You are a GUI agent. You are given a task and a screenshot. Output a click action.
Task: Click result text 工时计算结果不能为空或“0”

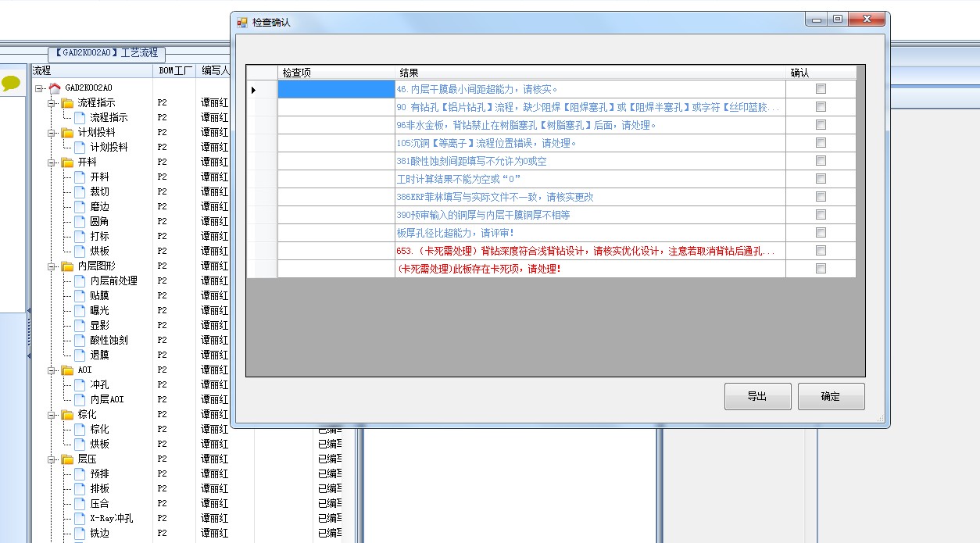459,179
